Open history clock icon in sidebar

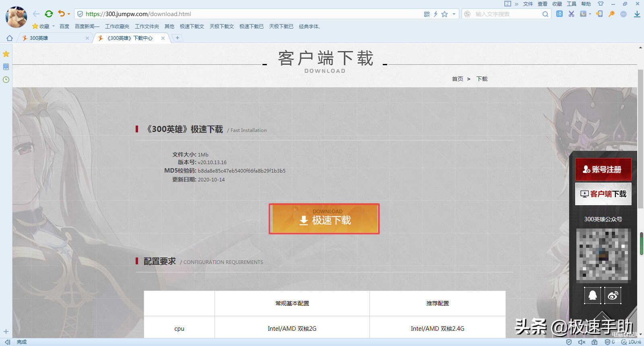(x=6, y=80)
